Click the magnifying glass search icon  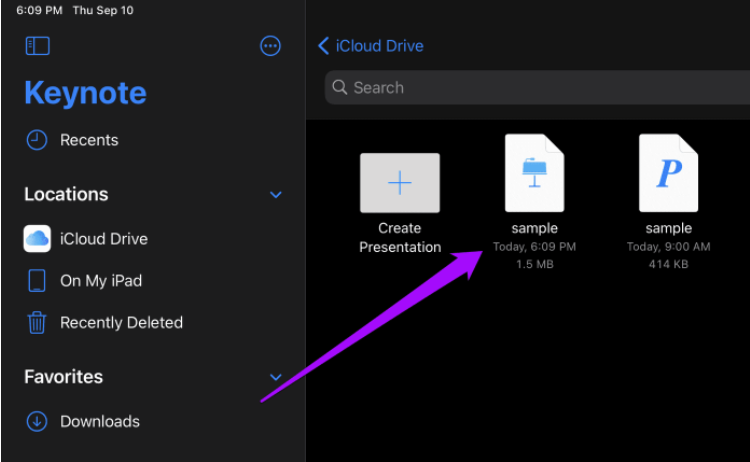(x=340, y=88)
